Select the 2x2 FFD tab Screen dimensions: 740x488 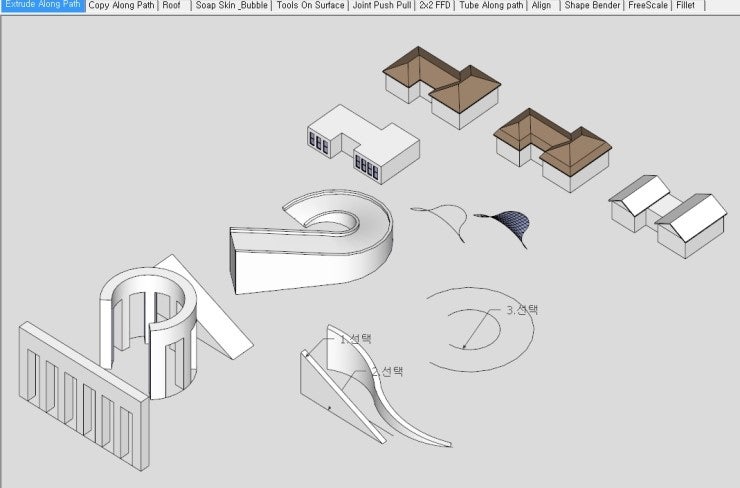435,5
